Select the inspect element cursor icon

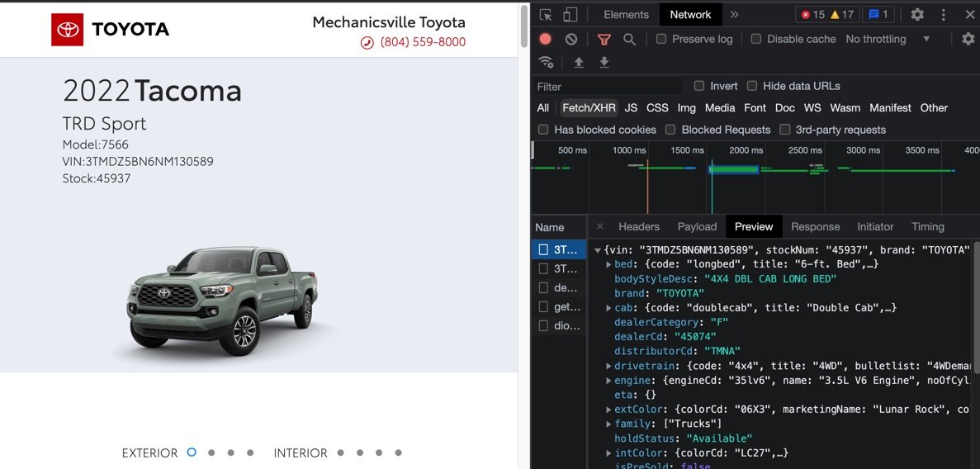point(546,14)
